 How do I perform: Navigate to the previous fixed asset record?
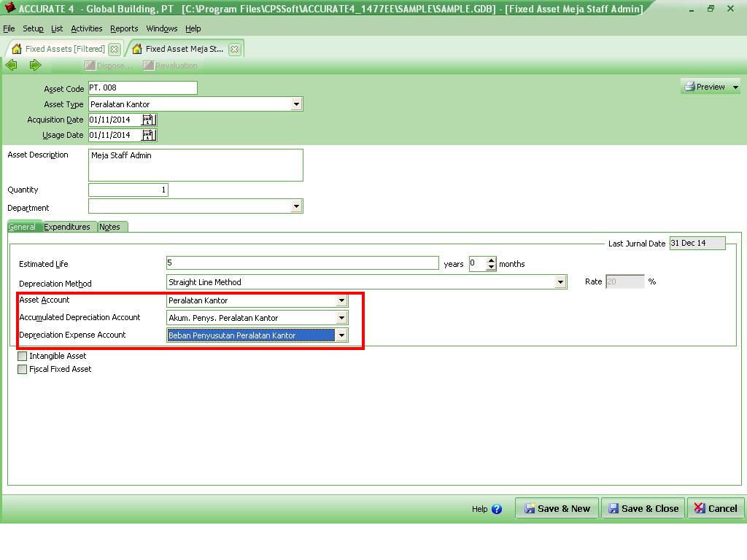(12, 65)
